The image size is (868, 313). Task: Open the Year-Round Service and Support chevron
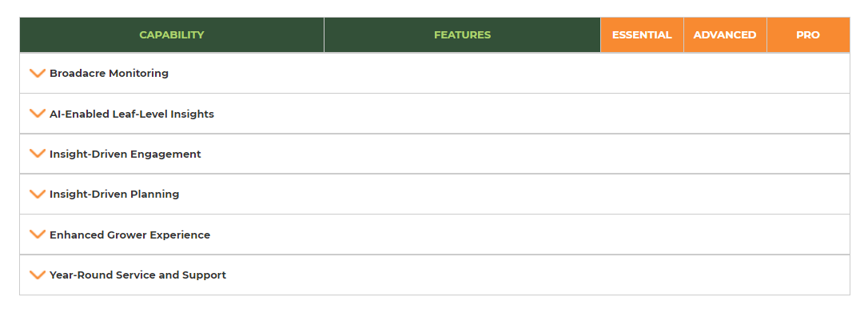click(x=37, y=275)
